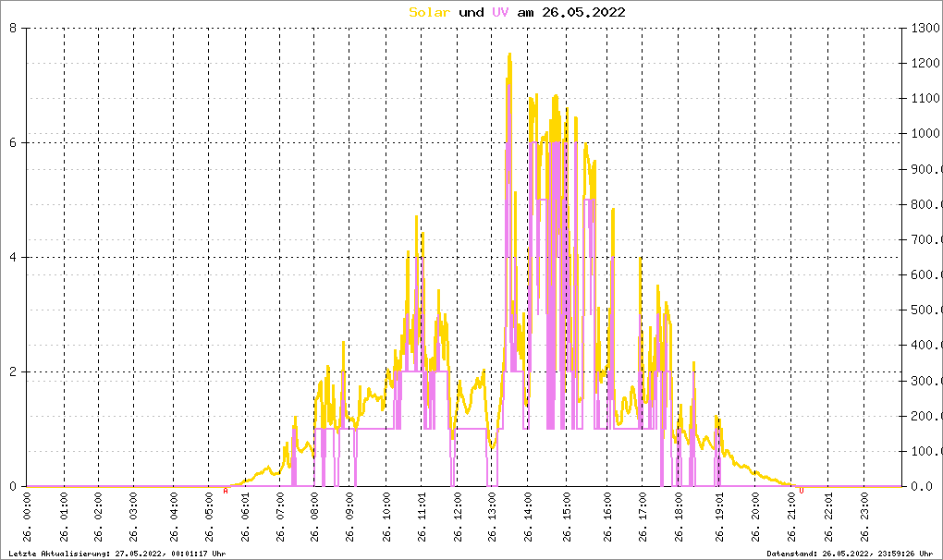
Task: Click time label "26. 04:00"
Action: point(174,517)
